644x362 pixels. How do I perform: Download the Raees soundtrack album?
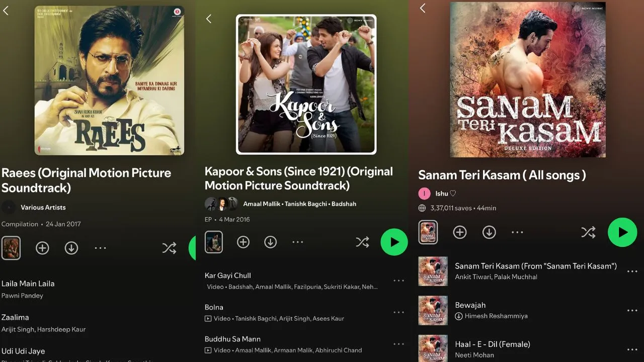pyautogui.click(x=71, y=248)
